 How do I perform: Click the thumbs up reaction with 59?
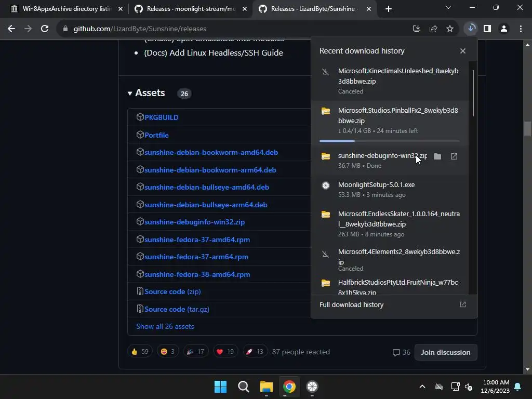click(x=140, y=352)
